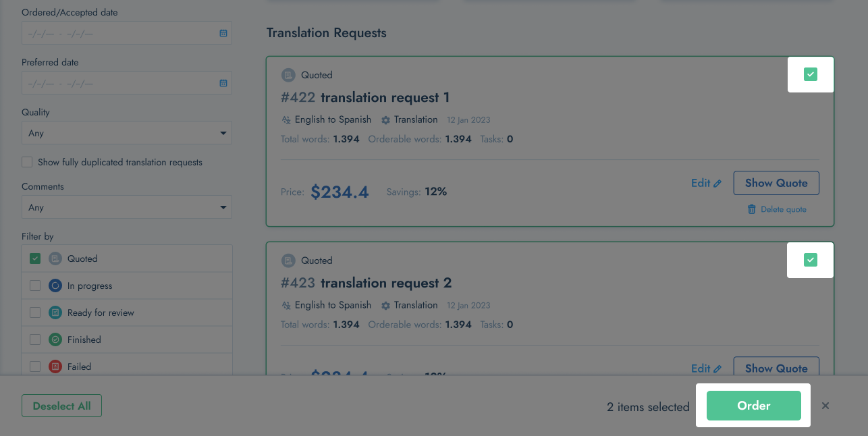This screenshot has width=868, height=436.
Task: Click the In progress status icon
Action: (x=55, y=285)
